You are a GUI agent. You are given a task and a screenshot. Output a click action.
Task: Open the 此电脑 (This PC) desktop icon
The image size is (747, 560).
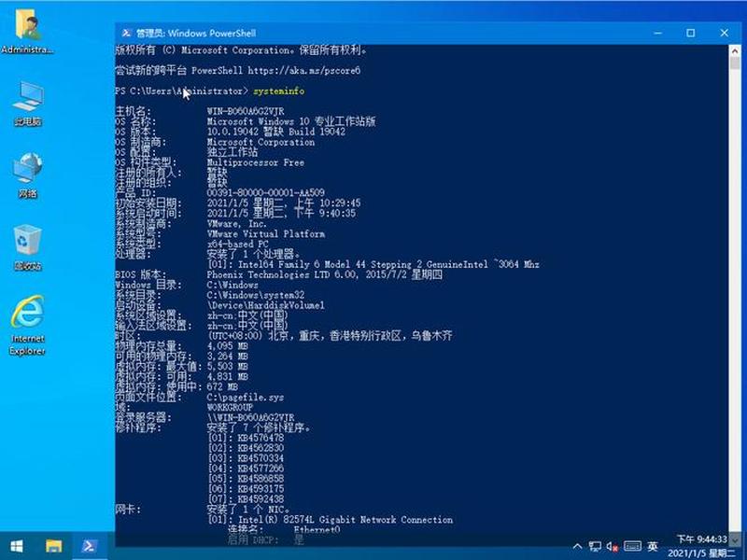pos(28,104)
